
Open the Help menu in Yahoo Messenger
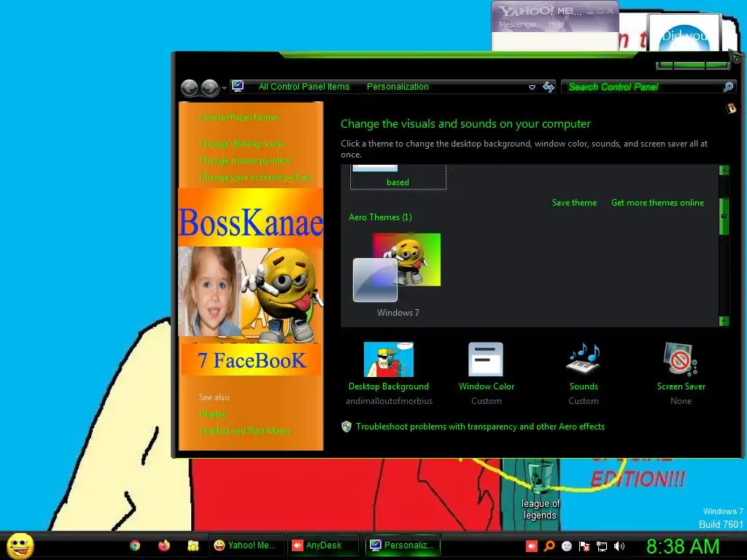point(556,24)
